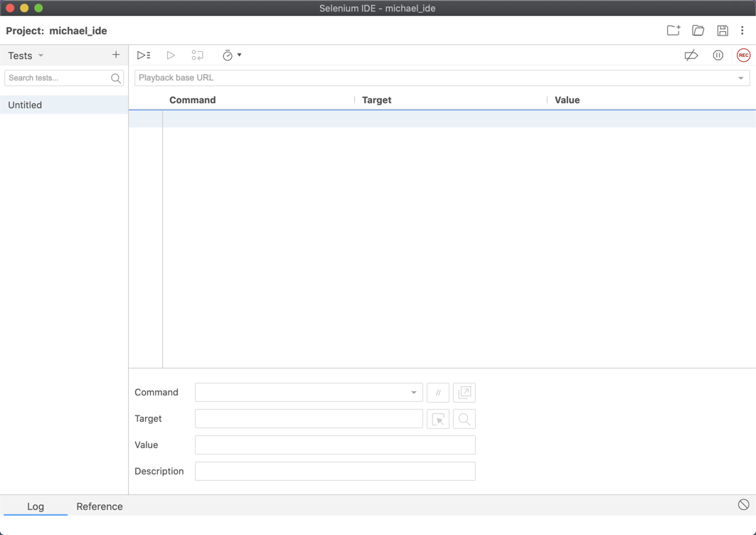The height and width of the screenshot is (535, 756).
Task: Clear the log with circle-slash icon
Action: coord(743,504)
